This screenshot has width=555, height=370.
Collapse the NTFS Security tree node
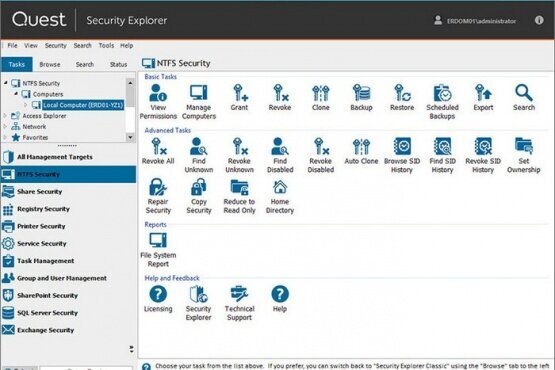click(x=5, y=83)
